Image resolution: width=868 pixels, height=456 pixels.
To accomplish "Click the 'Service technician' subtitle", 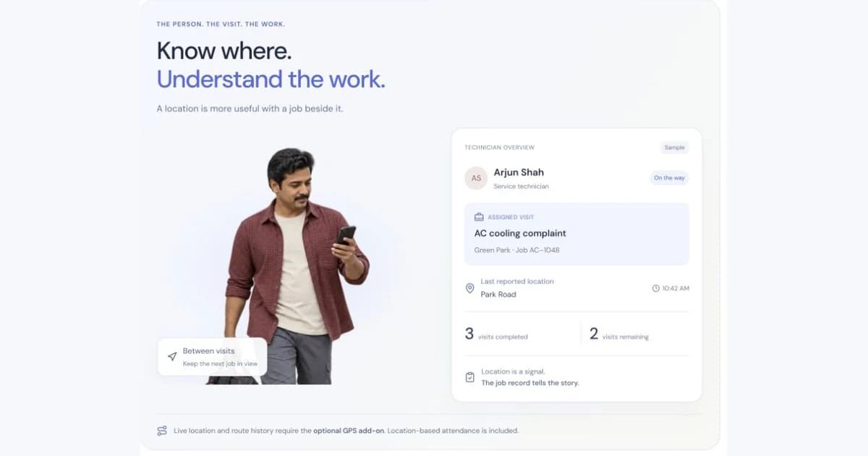I will click(521, 187).
